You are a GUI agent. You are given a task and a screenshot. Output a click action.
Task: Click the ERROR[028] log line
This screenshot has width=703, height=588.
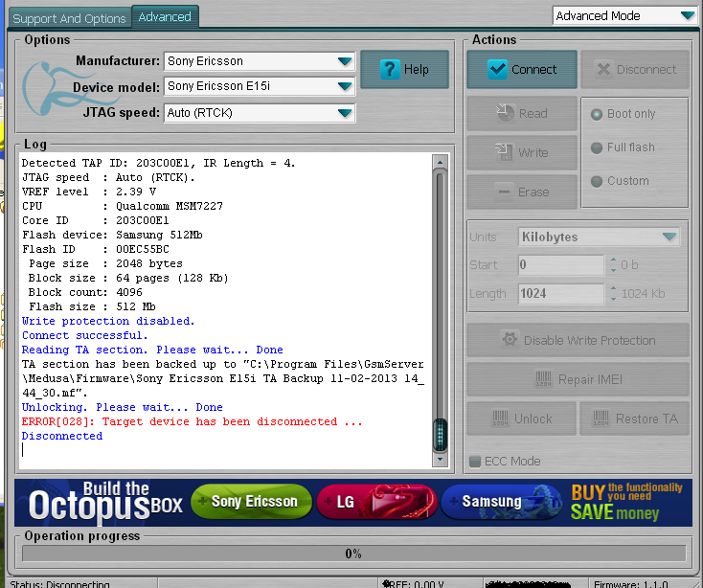[193, 421]
